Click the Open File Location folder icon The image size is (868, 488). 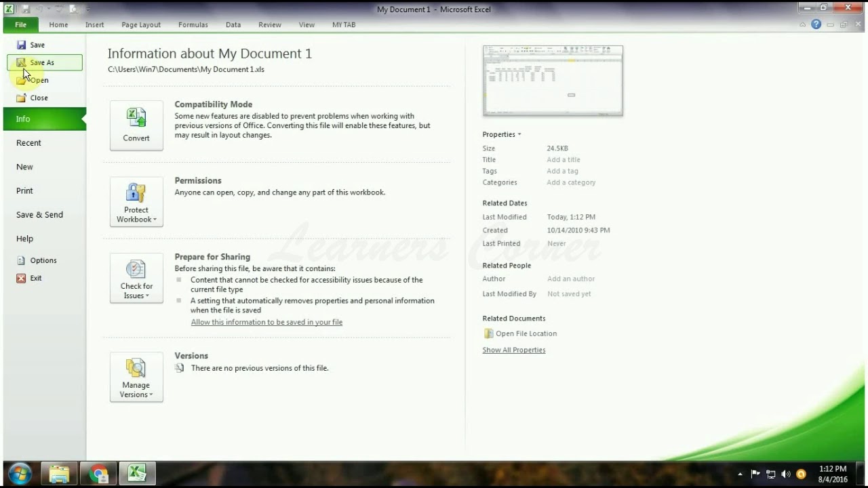coord(488,333)
